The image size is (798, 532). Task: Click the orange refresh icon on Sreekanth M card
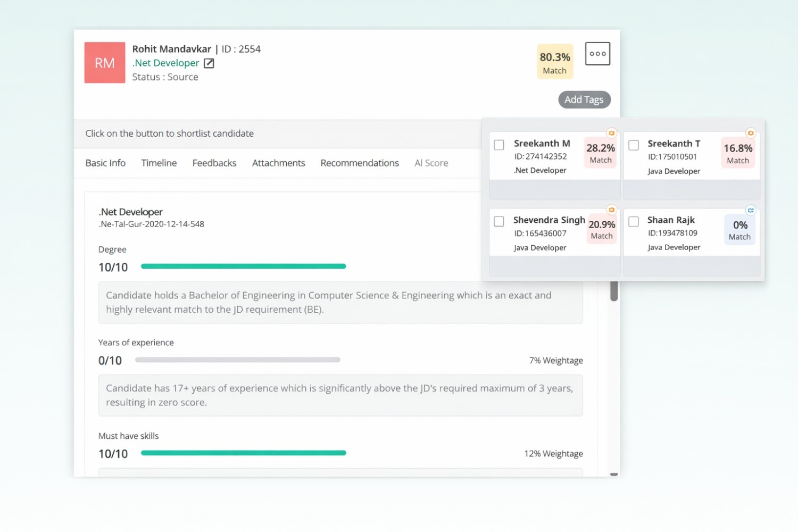[x=611, y=133]
